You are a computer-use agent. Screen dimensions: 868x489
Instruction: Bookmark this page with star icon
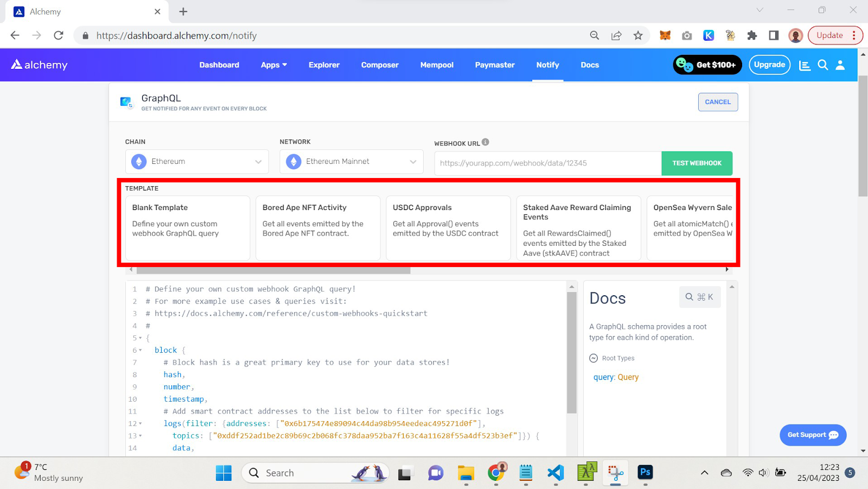[638, 35]
